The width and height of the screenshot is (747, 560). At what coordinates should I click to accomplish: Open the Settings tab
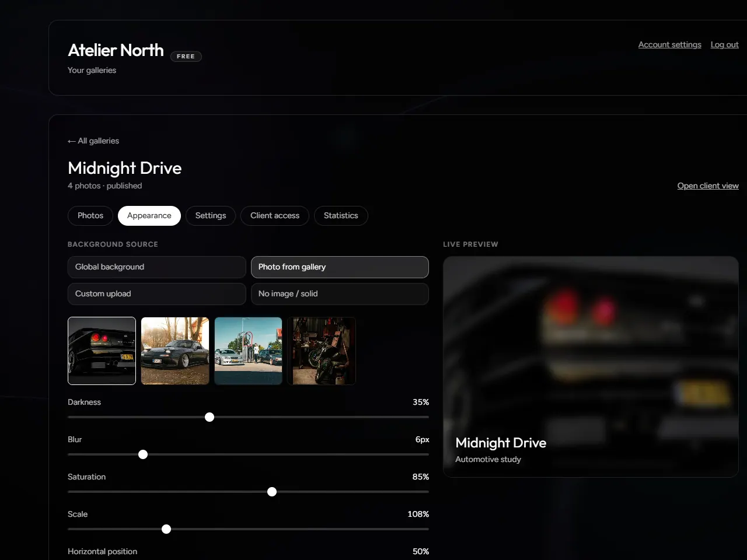211,215
